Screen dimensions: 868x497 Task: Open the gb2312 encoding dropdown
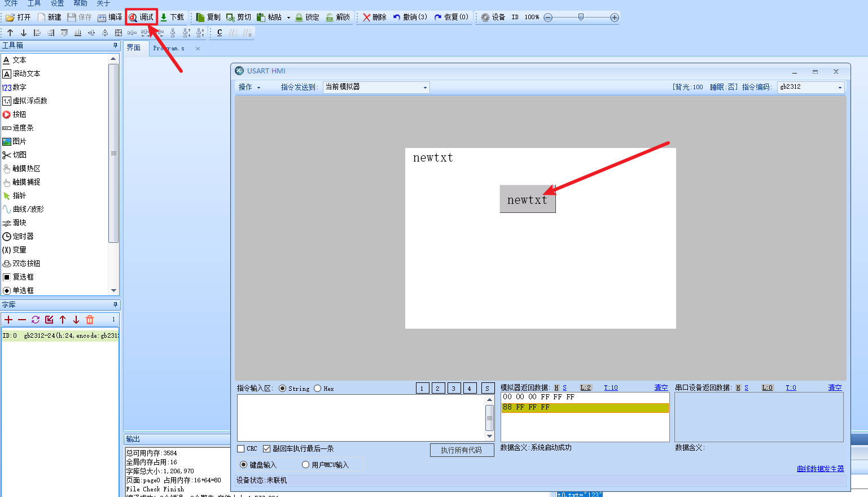click(810, 87)
